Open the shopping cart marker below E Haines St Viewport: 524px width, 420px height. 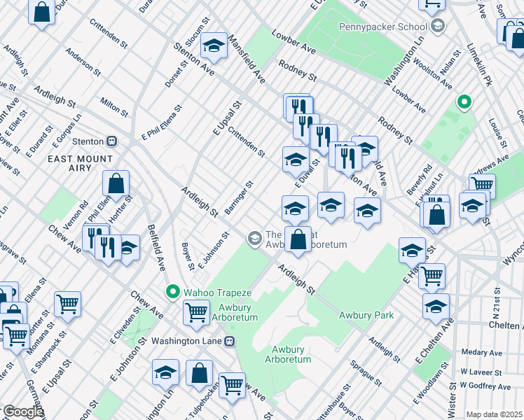[x=432, y=279]
